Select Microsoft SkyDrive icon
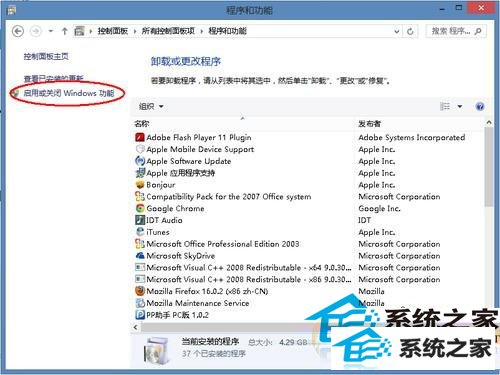 pyautogui.click(x=140, y=256)
